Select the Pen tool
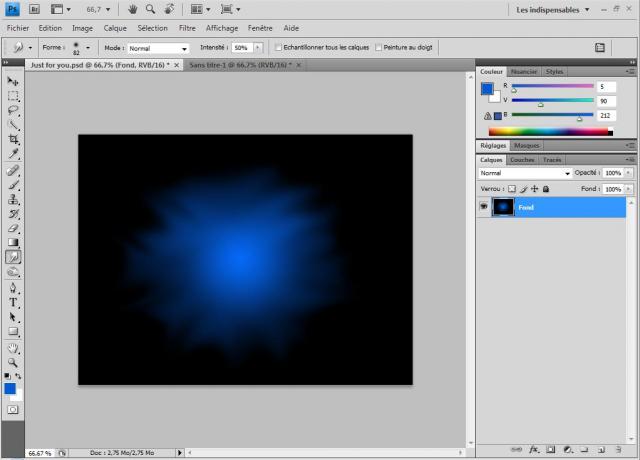 tap(13, 288)
